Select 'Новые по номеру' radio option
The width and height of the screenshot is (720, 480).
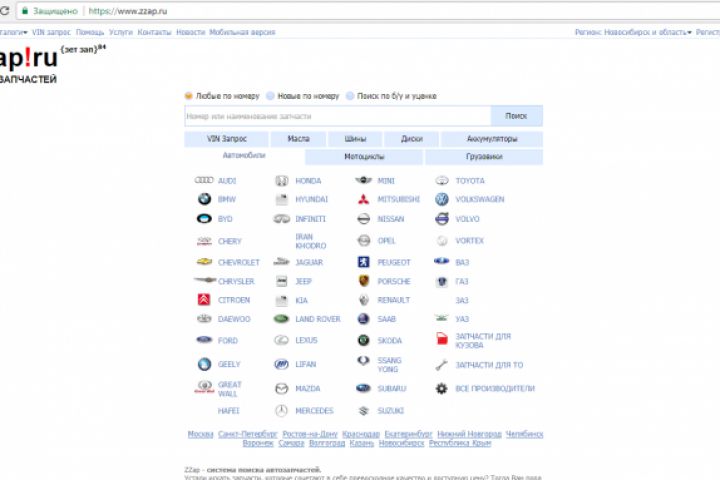click(270, 96)
